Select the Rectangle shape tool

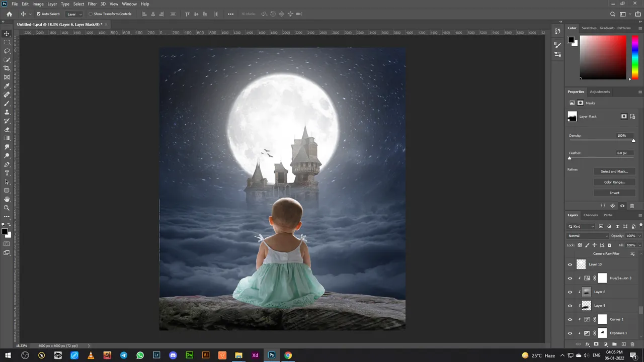pyautogui.click(x=7, y=191)
